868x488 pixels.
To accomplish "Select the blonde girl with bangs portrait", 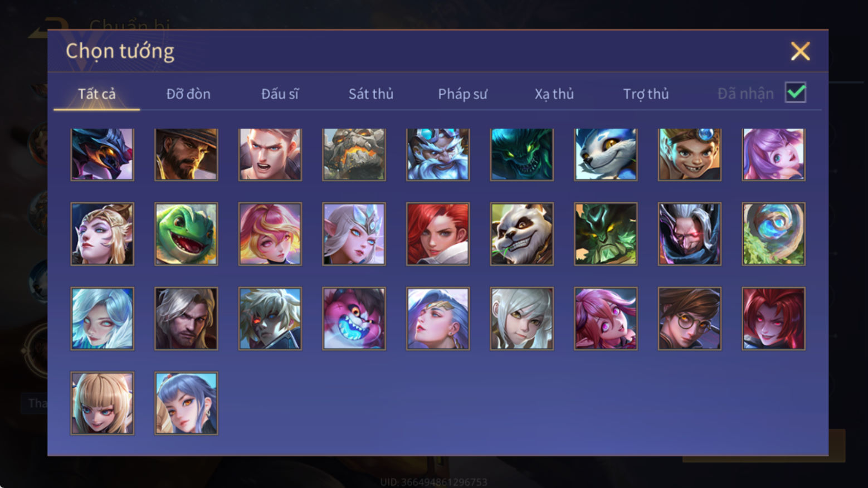I will [x=103, y=403].
